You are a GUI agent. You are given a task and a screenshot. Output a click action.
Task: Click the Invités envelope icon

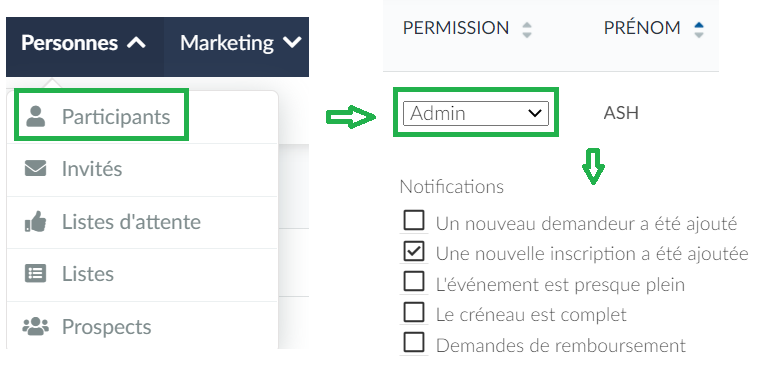(x=35, y=168)
